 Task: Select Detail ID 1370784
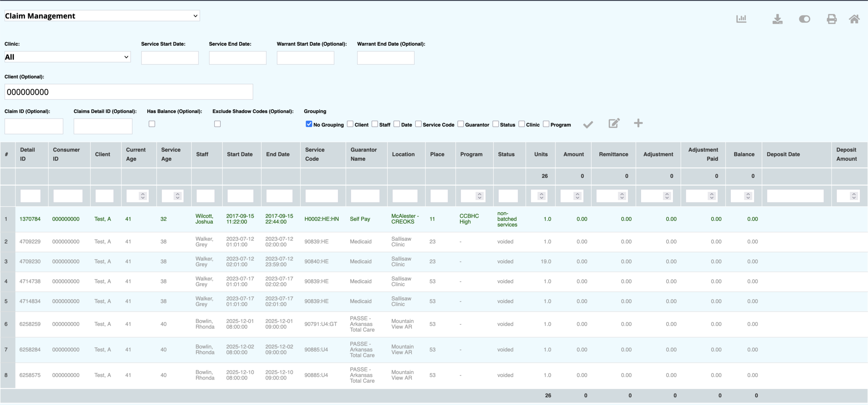click(x=30, y=219)
